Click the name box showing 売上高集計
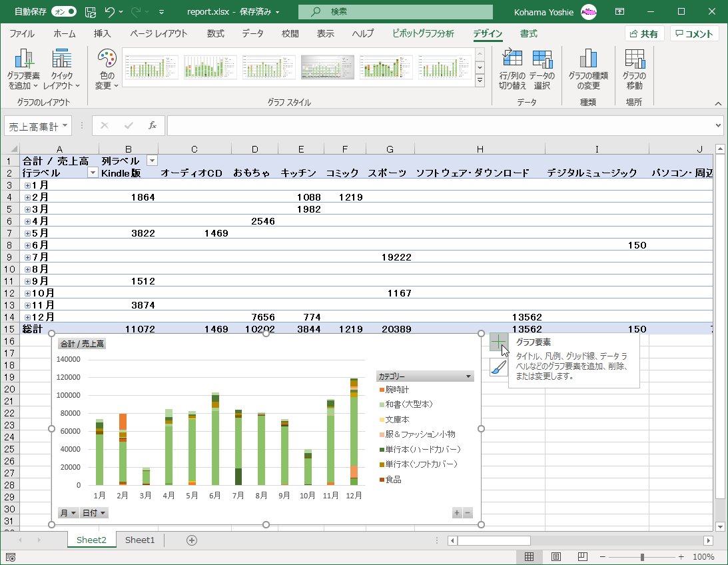The width and height of the screenshot is (728, 565). [x=33, y=125]
